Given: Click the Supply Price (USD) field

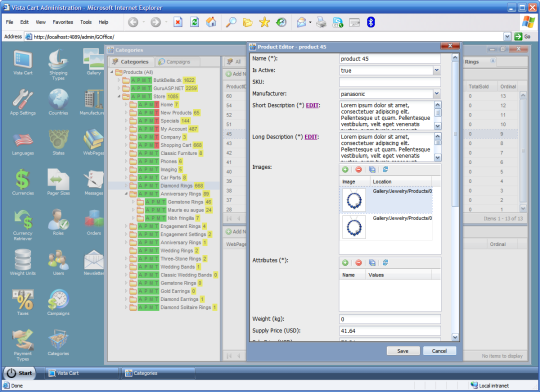Looking at the screenshot, I should [x=390, y=331].
